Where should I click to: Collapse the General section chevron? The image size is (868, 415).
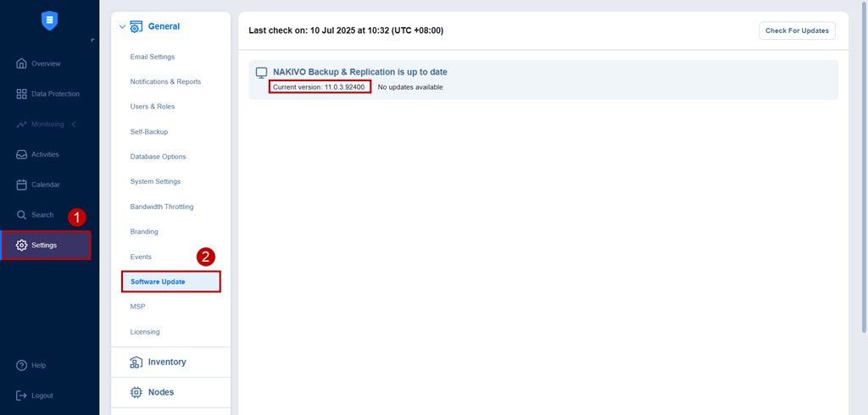coord(122,26)
